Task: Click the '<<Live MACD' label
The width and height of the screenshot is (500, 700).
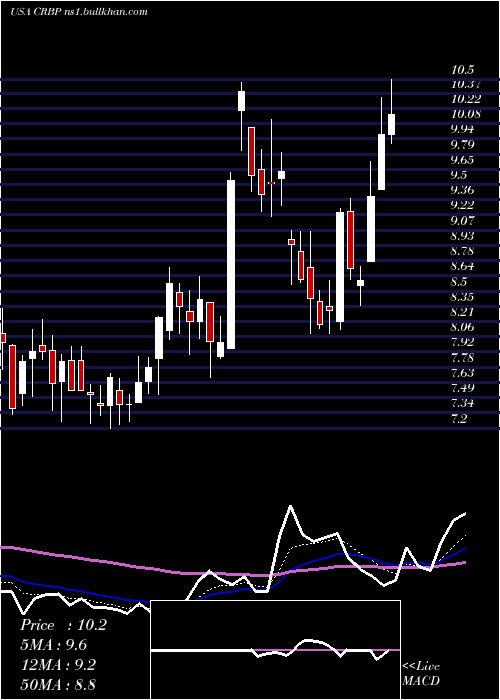Action: [x=421, y=674]
